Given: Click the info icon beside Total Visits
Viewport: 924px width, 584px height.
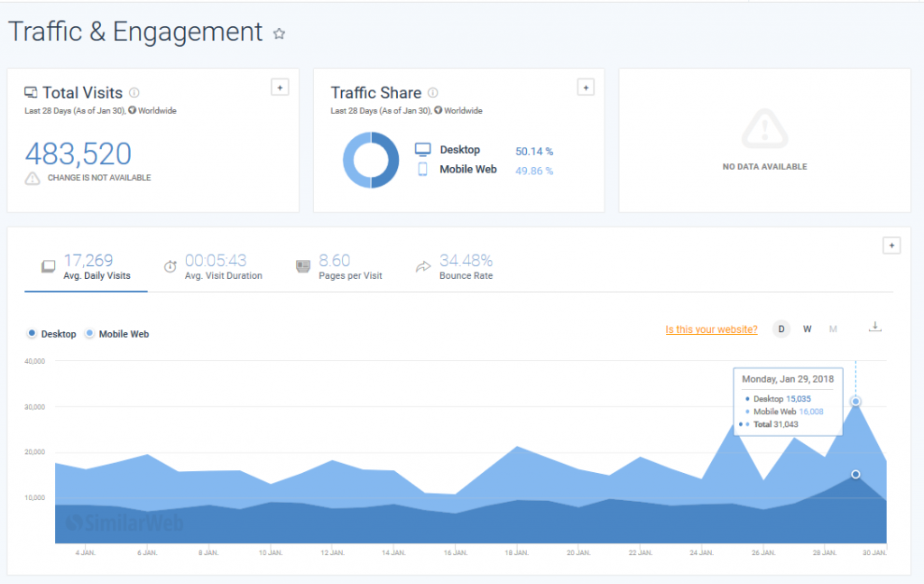Looking at the screenshot, I should 134,93.
